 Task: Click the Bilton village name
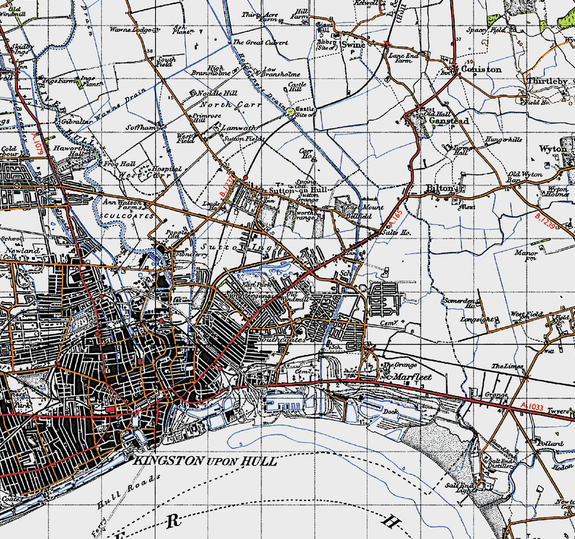tap(440, 188)
